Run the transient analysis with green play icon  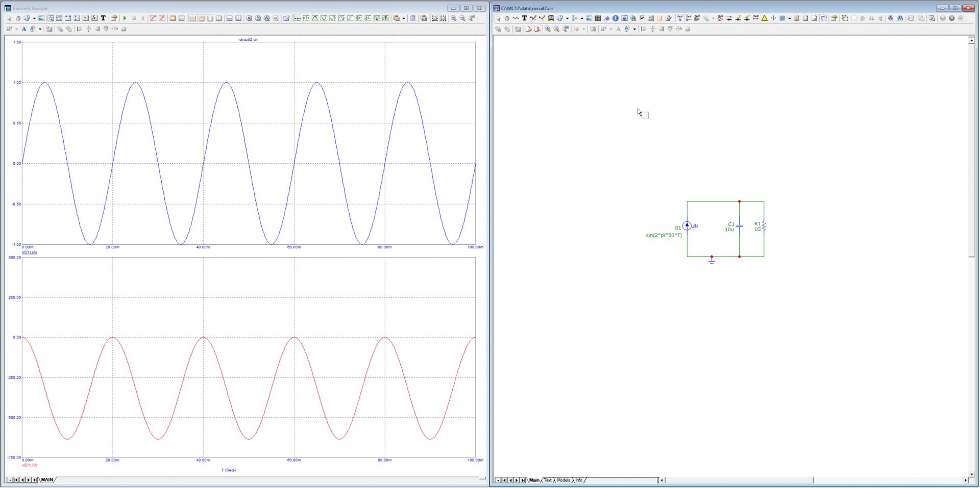125,18
